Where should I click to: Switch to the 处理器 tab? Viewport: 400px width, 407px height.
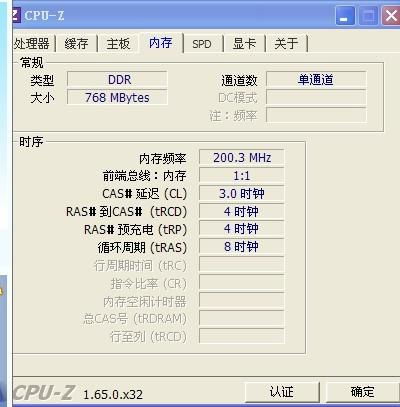(x=32, y=44)
